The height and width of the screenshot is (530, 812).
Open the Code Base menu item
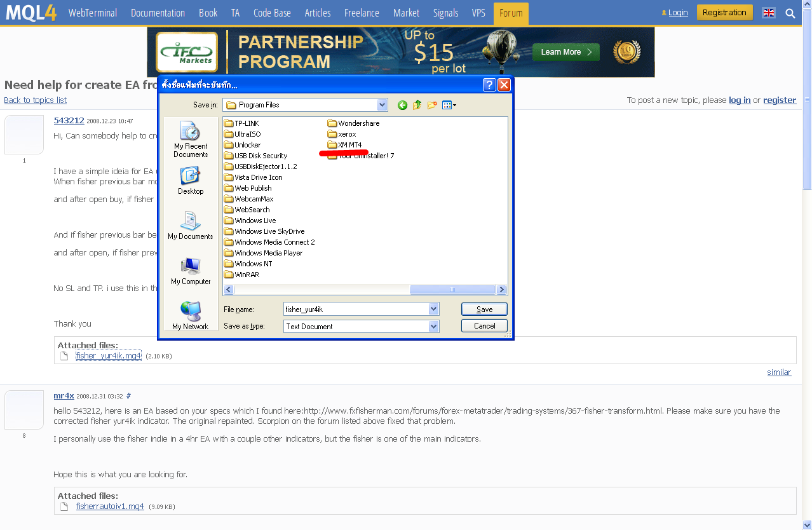[272, 13]
